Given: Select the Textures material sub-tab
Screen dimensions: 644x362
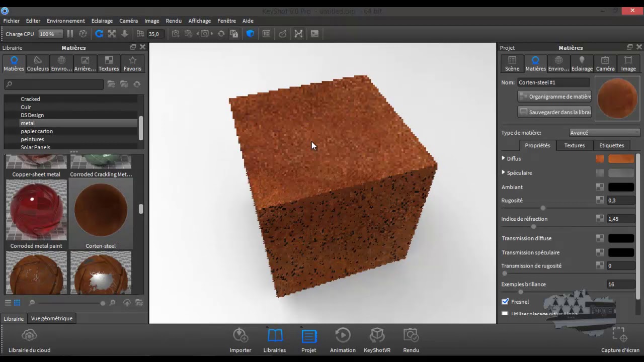Looking at the screenshot, I should click(575, 145).
